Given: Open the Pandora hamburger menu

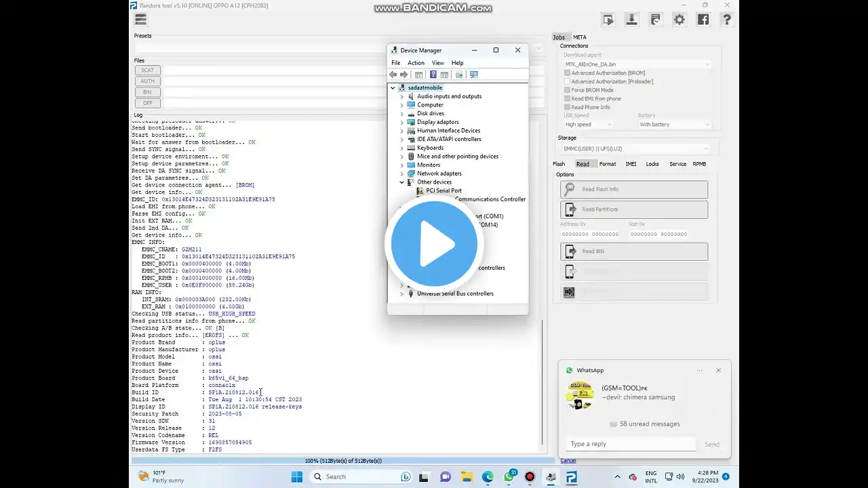Looking at the screenshot, I should pos(141,20).
